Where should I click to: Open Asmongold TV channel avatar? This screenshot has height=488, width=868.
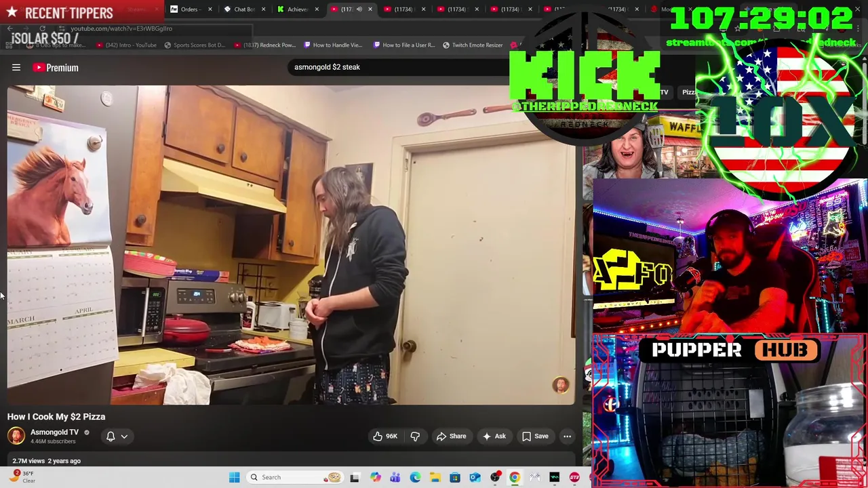pos(16,436)
